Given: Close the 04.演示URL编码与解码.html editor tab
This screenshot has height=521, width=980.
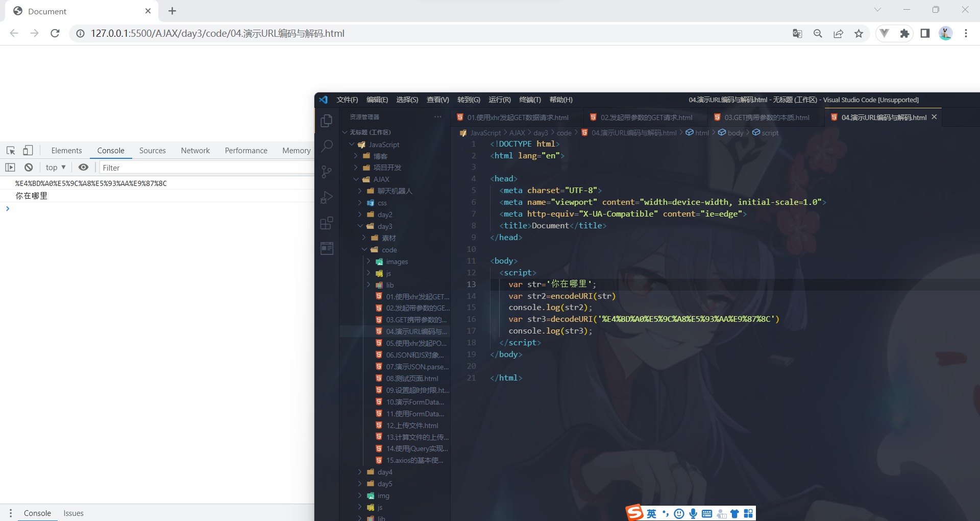Looking at the screenshot, I should pyautogui.click(x=934, y=117).
